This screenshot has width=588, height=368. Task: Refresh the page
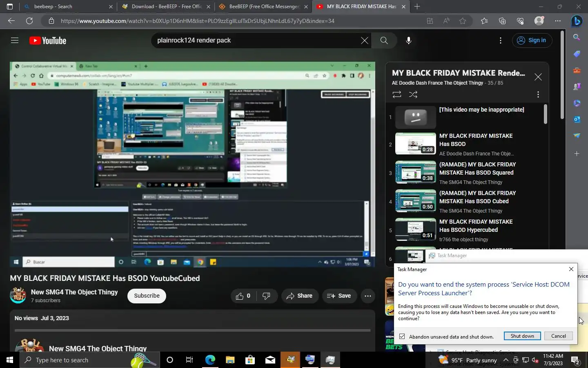pos(29,21)
